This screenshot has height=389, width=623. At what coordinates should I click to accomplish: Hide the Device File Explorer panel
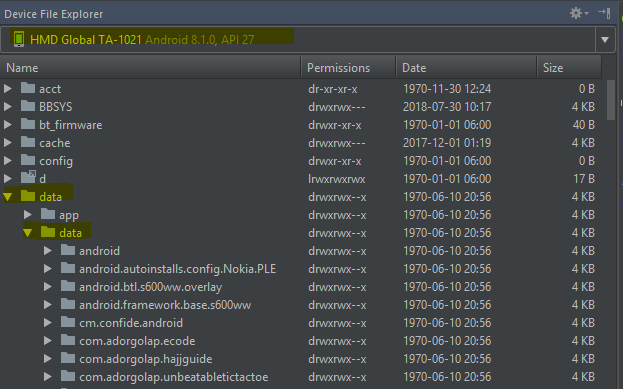click(x=604, y=13)
